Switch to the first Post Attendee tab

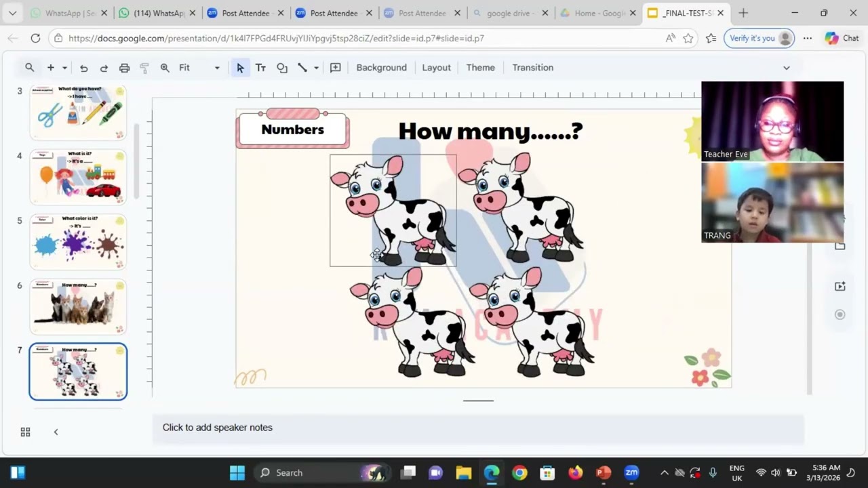(245, 13)
